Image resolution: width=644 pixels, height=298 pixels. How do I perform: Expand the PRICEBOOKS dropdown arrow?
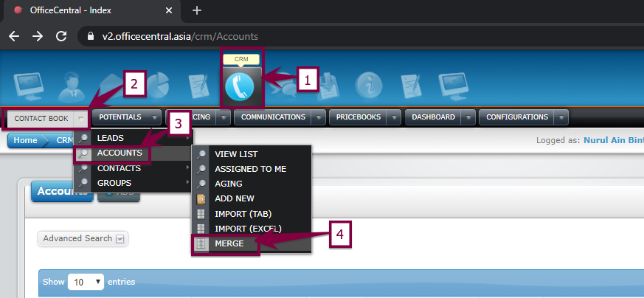point(394,117)
